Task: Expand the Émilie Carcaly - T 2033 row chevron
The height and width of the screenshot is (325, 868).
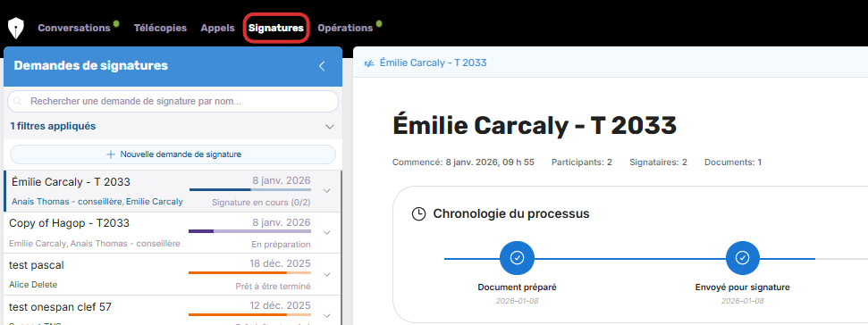Action: 326,191
